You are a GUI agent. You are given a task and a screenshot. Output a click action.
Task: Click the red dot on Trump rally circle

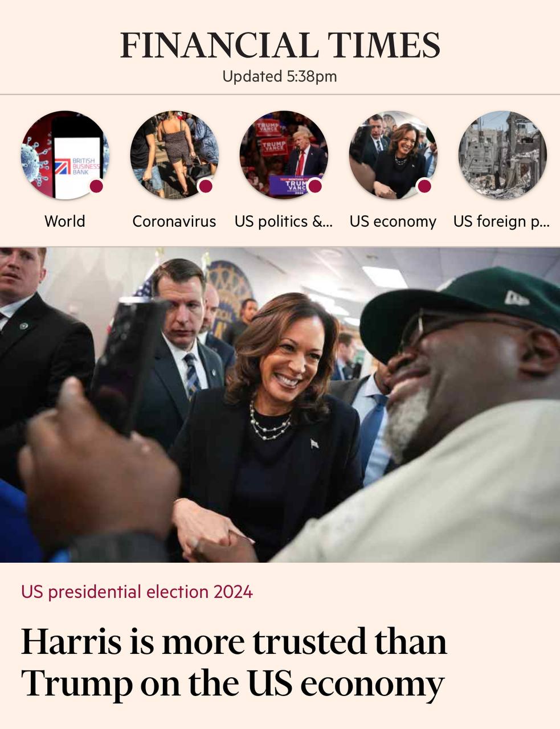click(315, 186)
